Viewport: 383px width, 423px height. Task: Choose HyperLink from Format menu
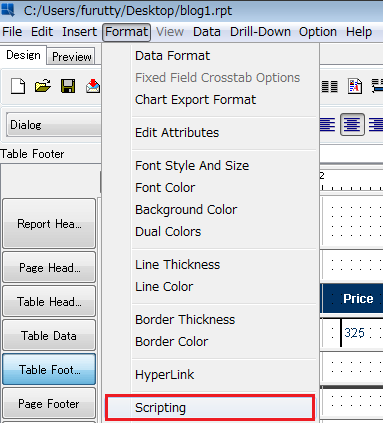(165, 375)
